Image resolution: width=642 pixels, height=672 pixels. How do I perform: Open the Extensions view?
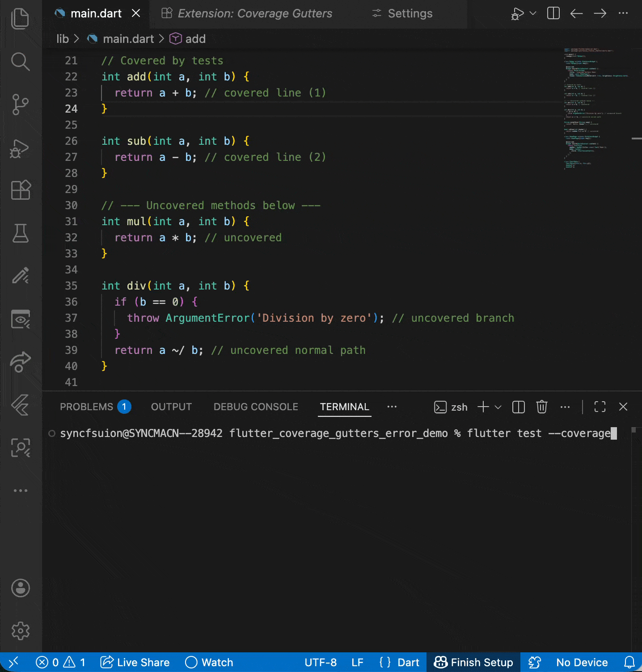click(20, 190)
